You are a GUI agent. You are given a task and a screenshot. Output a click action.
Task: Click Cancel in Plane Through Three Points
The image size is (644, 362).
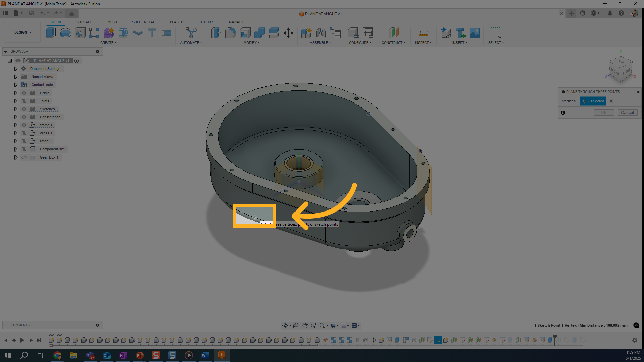pyautogui.click(x=627, y=113)
